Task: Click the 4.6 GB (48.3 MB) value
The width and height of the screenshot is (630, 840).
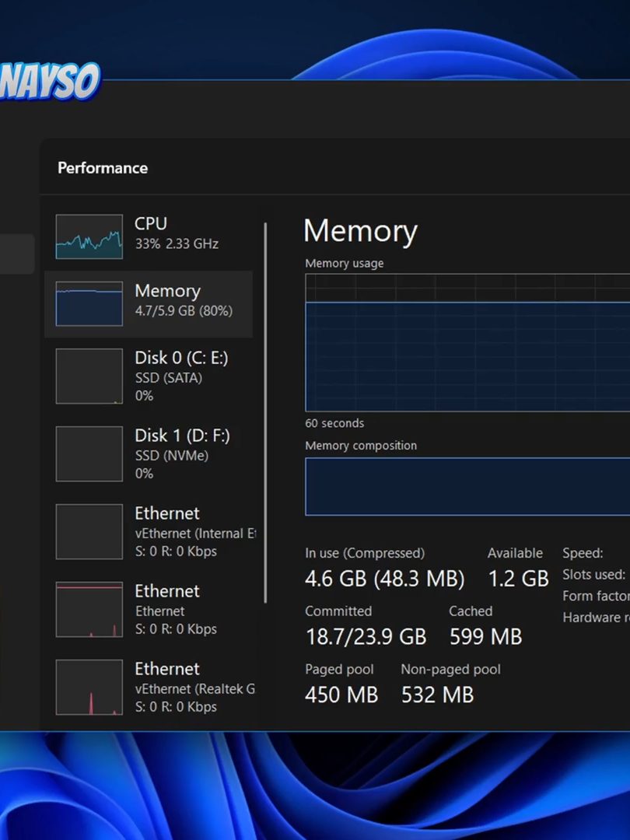Action: tap(385, 579)
